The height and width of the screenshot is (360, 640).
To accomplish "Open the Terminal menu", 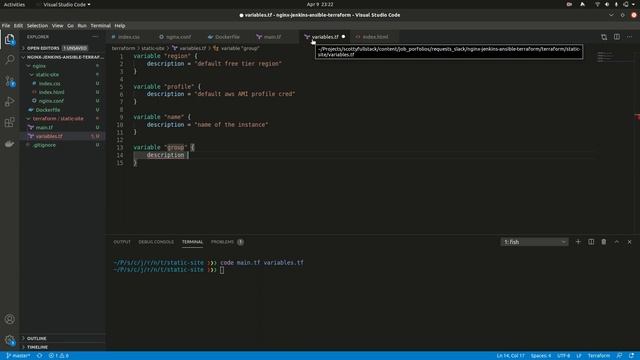I will coord(101,26).
